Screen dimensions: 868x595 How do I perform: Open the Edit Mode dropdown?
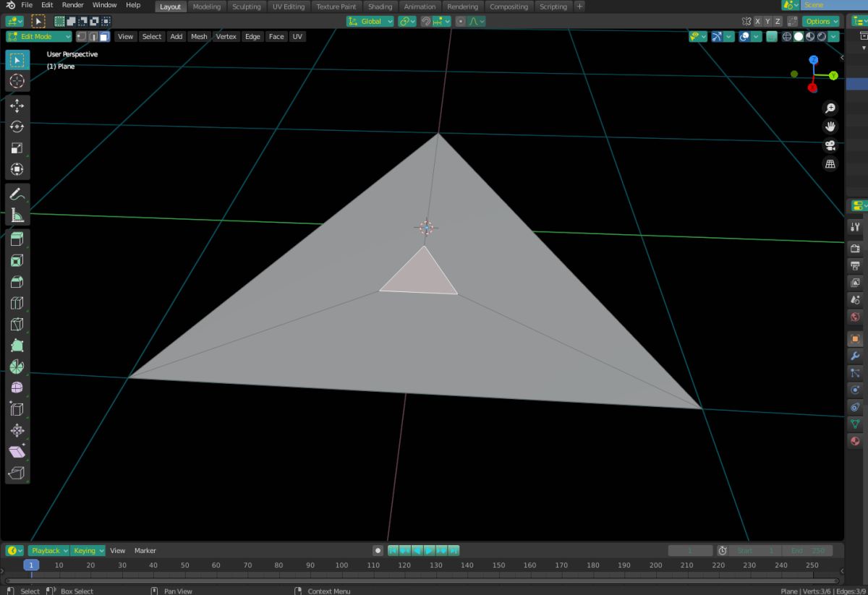pyautogui.click(x=39, y=36)
